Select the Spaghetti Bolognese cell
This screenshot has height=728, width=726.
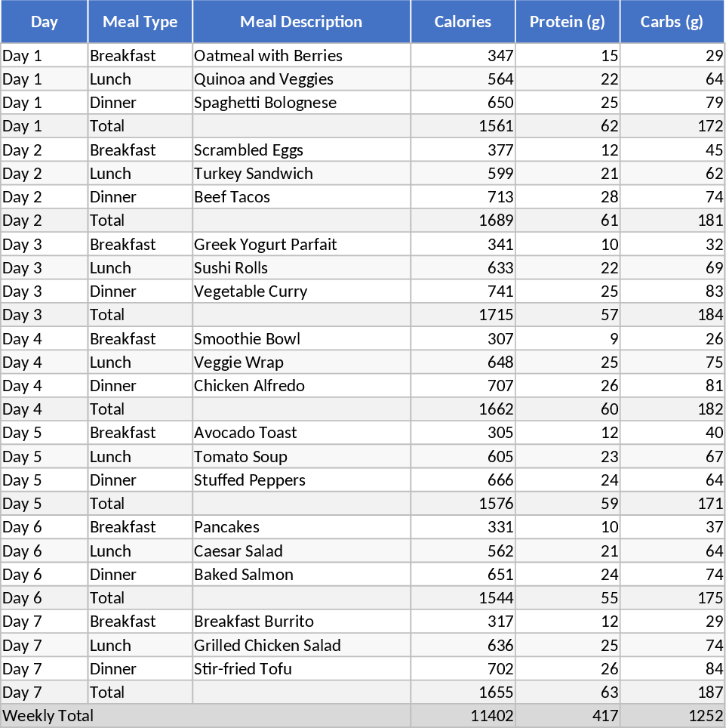pos(265,103)
